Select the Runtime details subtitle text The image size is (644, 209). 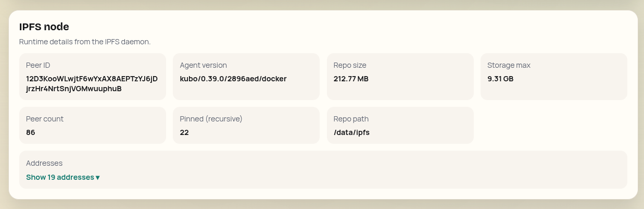pos(85,42)
